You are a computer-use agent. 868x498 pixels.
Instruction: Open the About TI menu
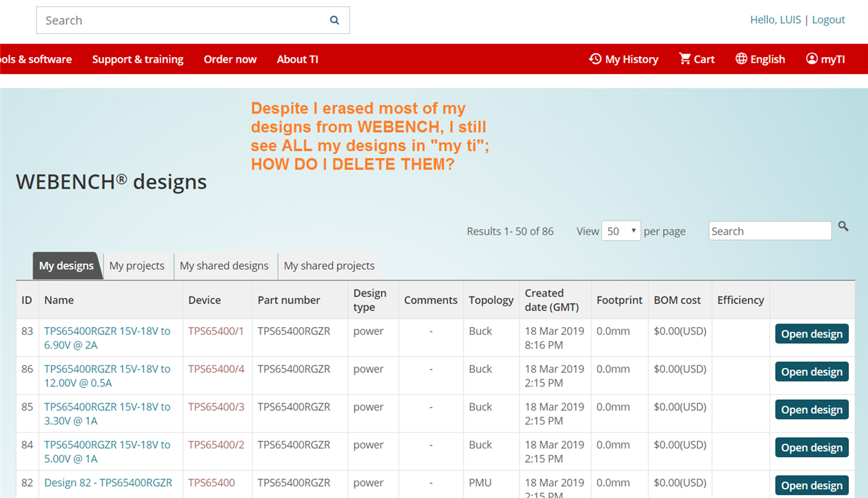(x=297, y=59)
